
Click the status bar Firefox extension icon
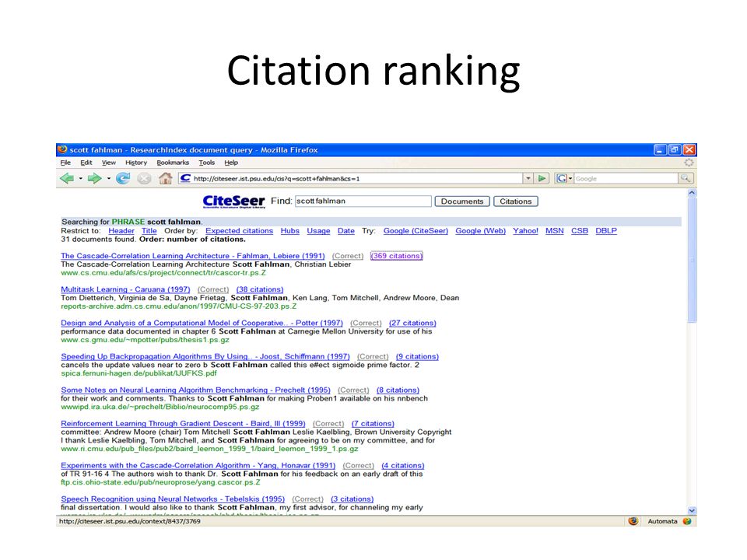633,521
